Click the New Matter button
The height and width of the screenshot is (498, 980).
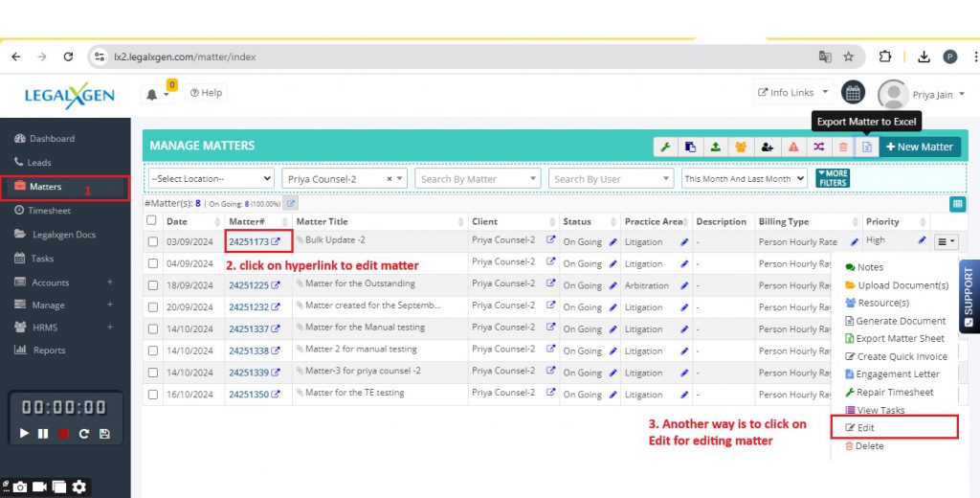point(919,147)
